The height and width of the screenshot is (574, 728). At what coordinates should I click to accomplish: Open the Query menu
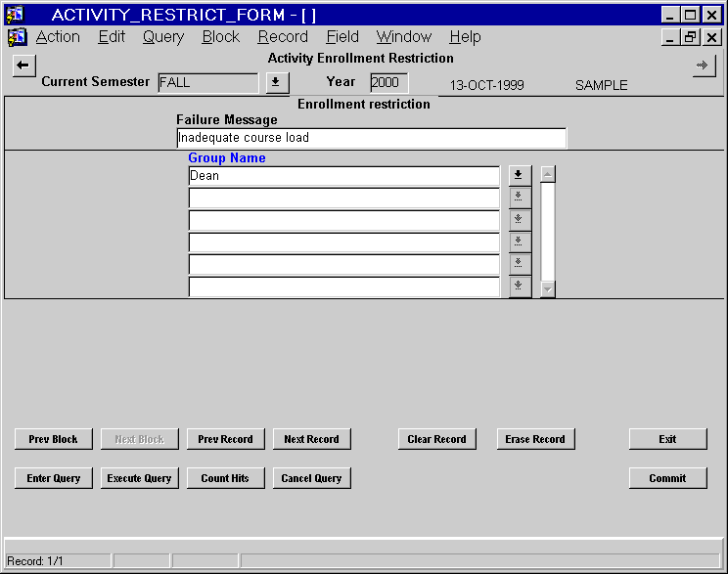163,36
